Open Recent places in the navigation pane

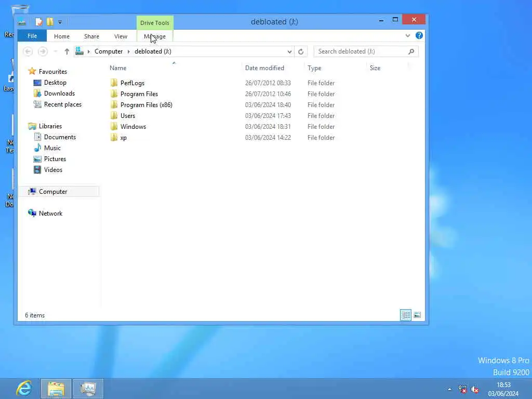pos(63,104)
